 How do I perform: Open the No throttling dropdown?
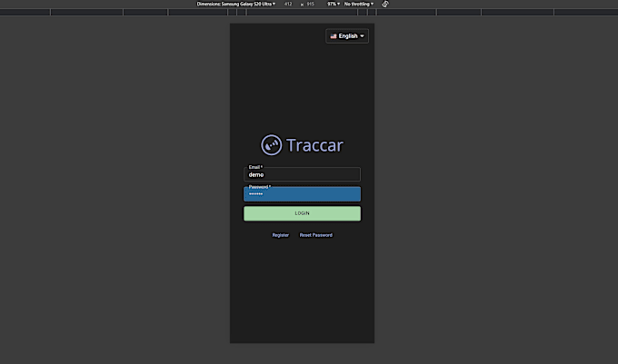[359, 4]
